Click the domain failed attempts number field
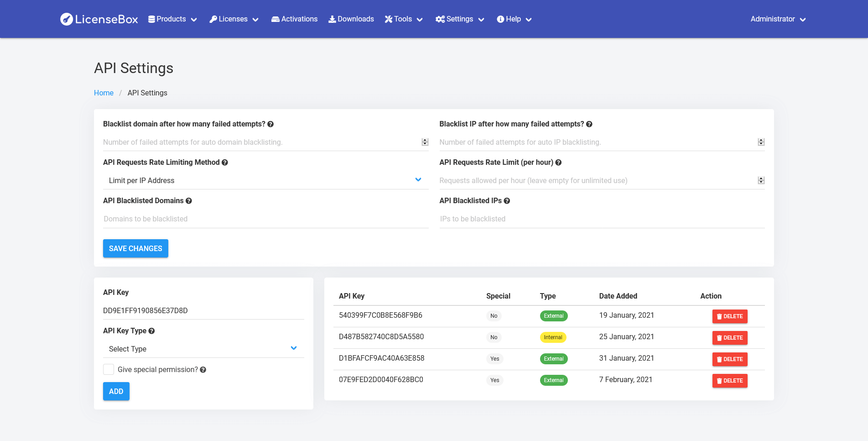868x441 pixels. tap(265, 142)
